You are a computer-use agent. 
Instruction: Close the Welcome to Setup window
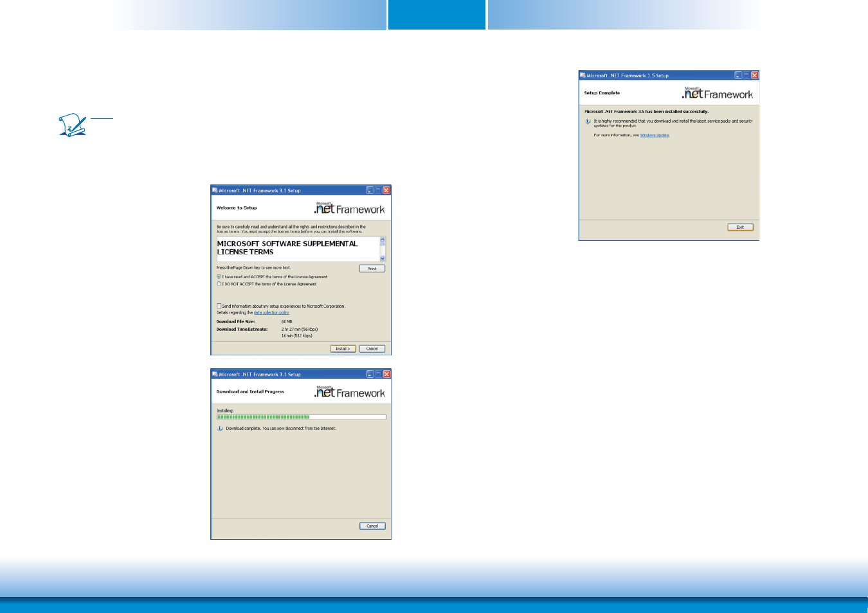pos(386,190)
